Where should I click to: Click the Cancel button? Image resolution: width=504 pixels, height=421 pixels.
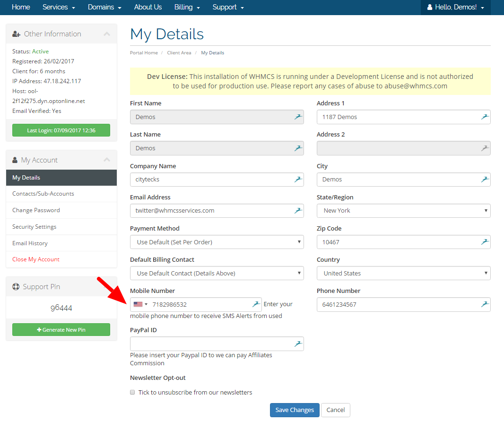coord(336,410)
